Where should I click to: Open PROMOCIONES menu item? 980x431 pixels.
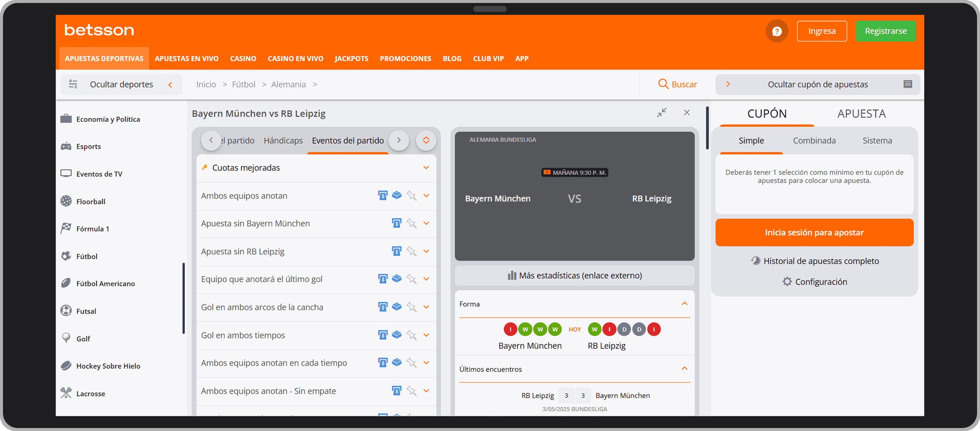405,59
